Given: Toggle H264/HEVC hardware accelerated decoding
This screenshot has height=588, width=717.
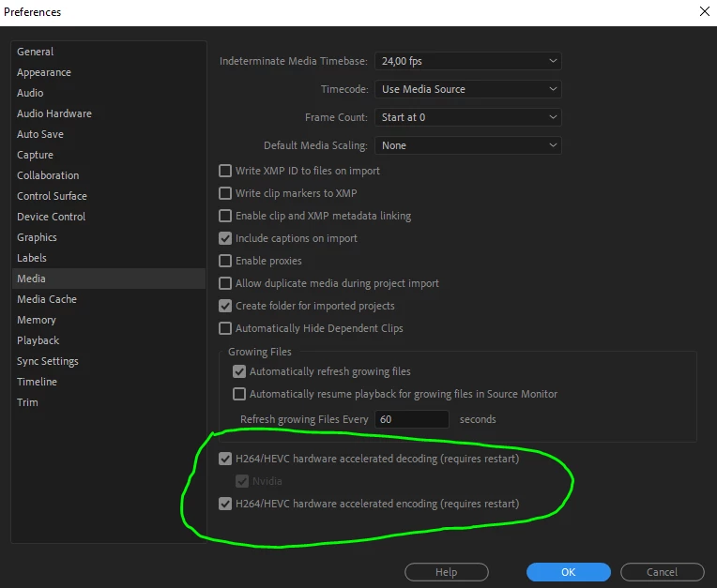Looking at the screenshot, I should point(225,459).
